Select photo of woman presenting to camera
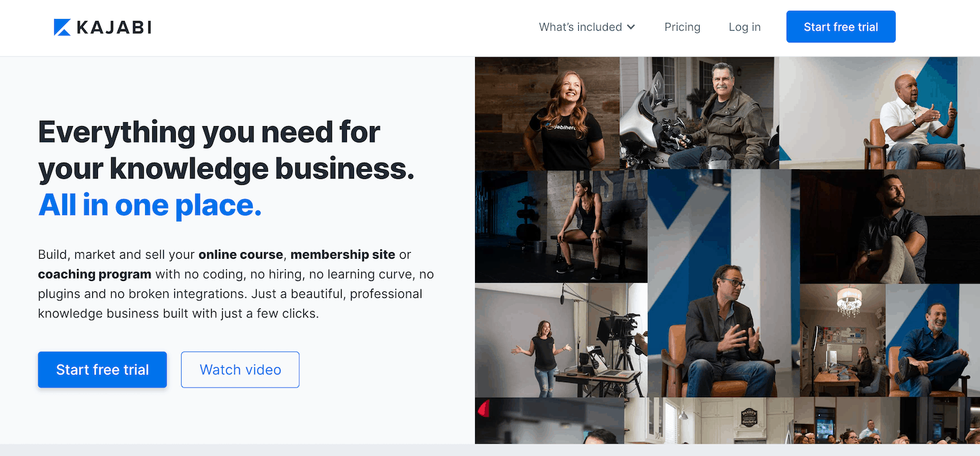Image resolution: width=980 pixels, height=456 pixels. click(x=561, y=340)
